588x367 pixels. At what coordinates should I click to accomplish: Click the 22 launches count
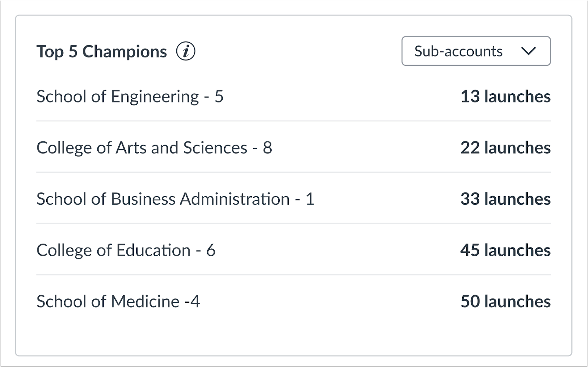[x=505, y=148]
